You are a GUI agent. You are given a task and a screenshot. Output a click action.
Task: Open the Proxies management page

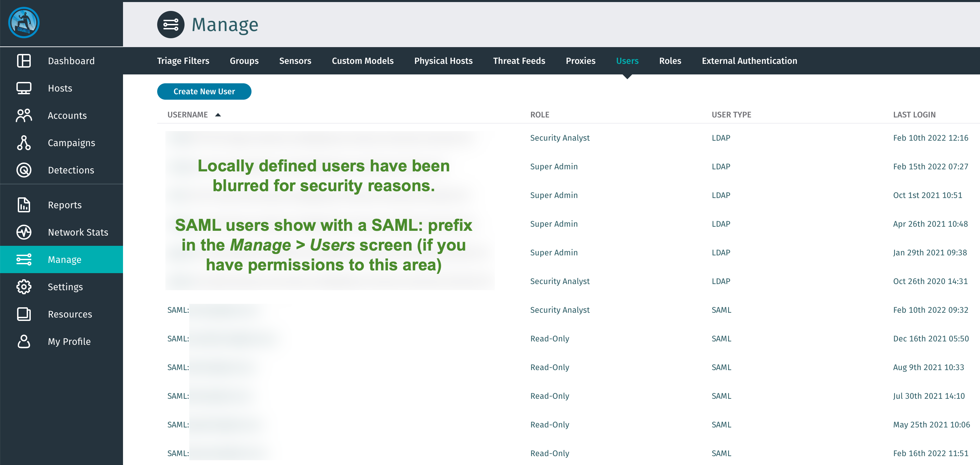(x=580, y=60)
